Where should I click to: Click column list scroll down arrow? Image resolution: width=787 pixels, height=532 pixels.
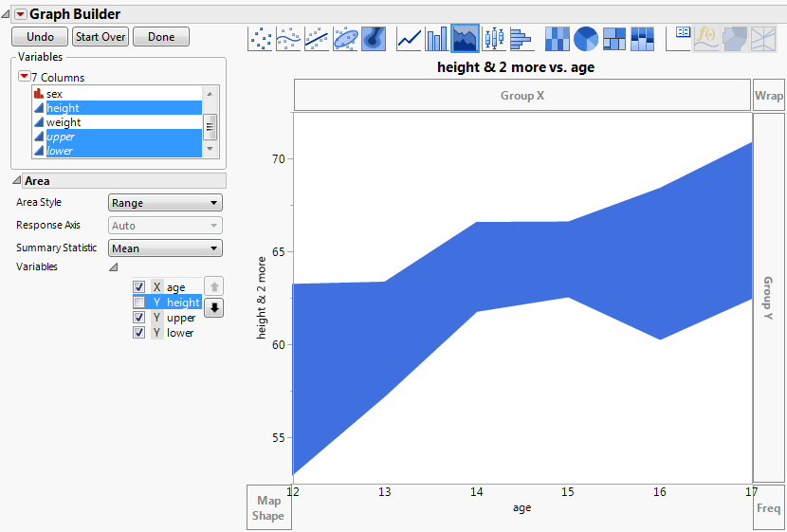click(210, 149)
